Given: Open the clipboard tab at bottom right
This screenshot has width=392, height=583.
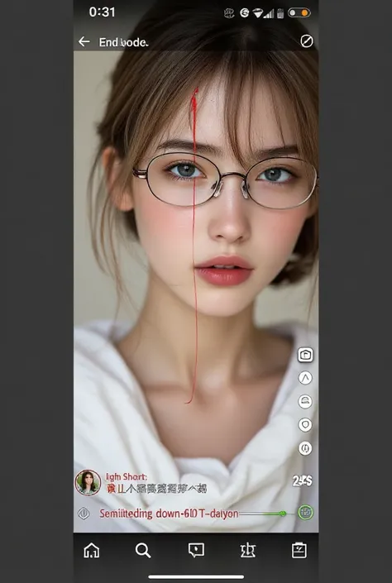Looking at the screenshot, I should [x=299, y=550].
